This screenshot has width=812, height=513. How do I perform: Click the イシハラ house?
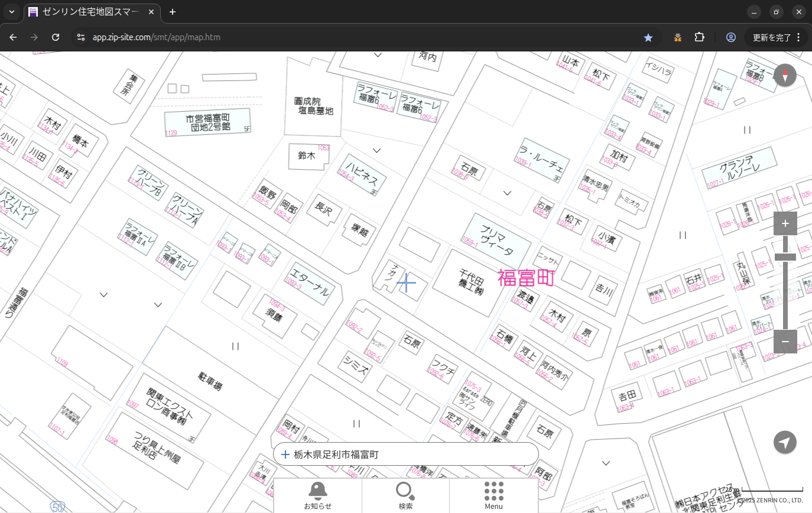pyautogui.click(x=658, y=71)
